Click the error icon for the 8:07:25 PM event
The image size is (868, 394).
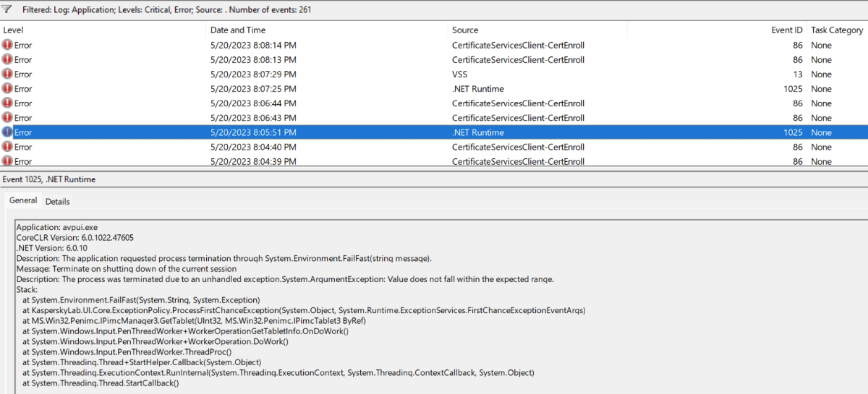7,89
